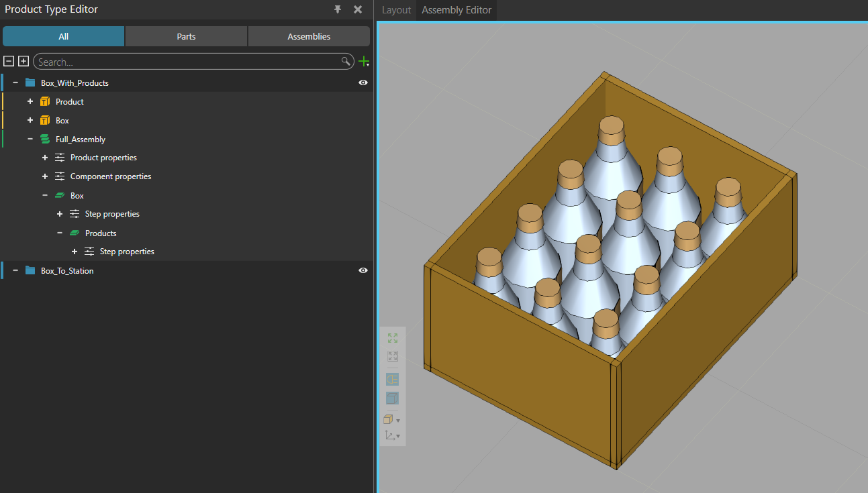Toggle the orthographic cube view icon
This screenshot has height=493, width=868.
point(393,398)
